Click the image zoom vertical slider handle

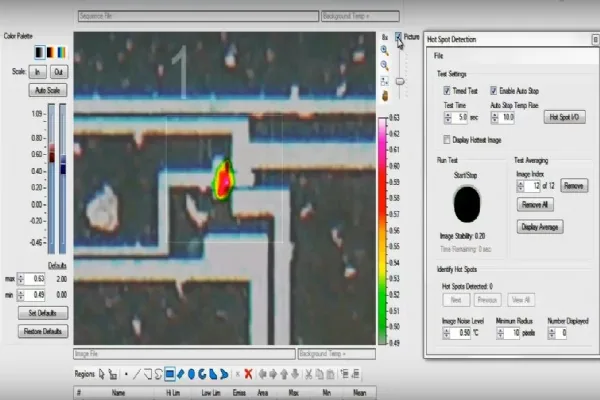pyautogui.click(x=400, y=82)
